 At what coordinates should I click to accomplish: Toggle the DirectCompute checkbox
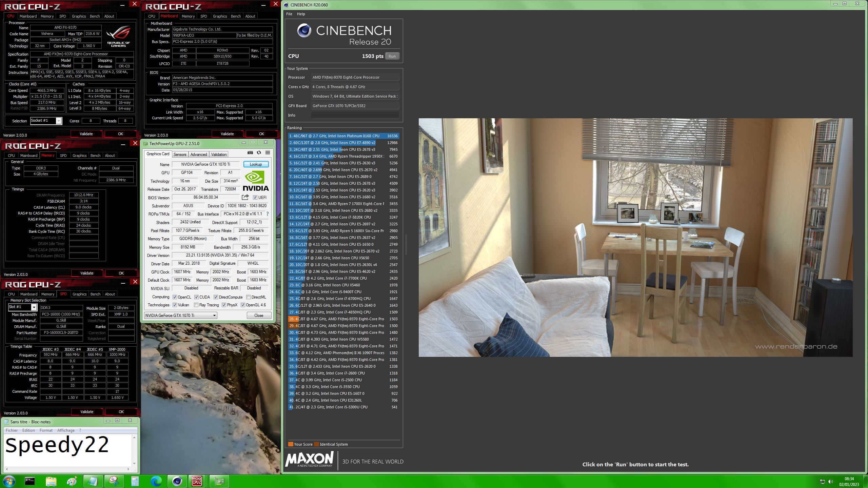pos(216,297)
